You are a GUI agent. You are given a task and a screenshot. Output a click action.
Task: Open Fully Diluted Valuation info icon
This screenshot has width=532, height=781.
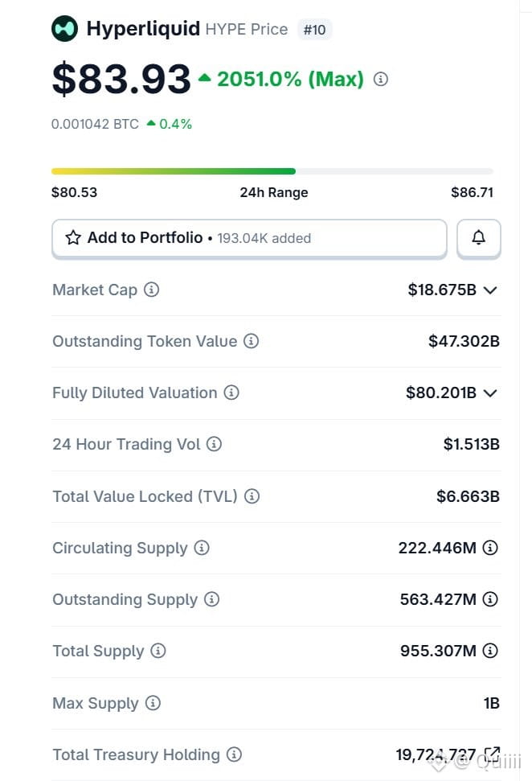tap(231, 393)
